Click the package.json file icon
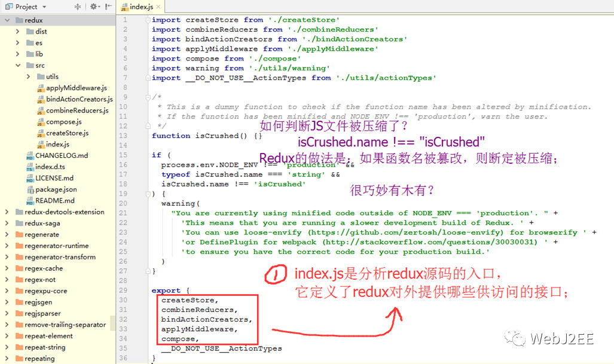 pos(30,190)
